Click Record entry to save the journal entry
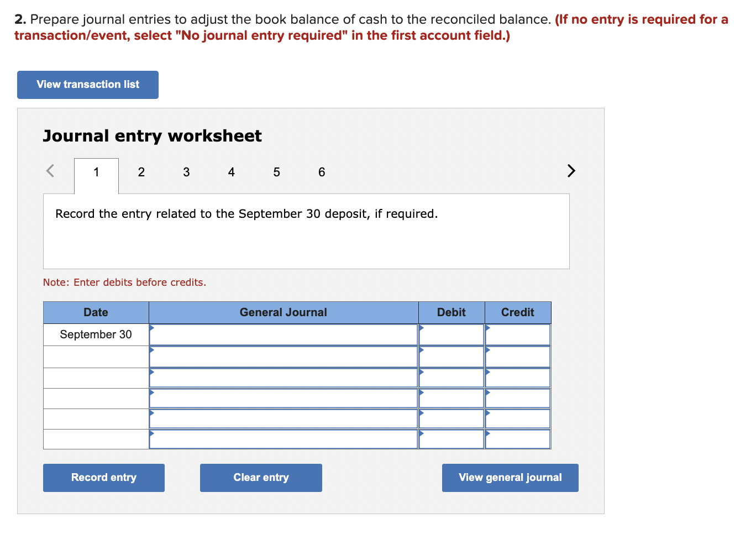Screen dimensions: 756x555 coord(103,477)
